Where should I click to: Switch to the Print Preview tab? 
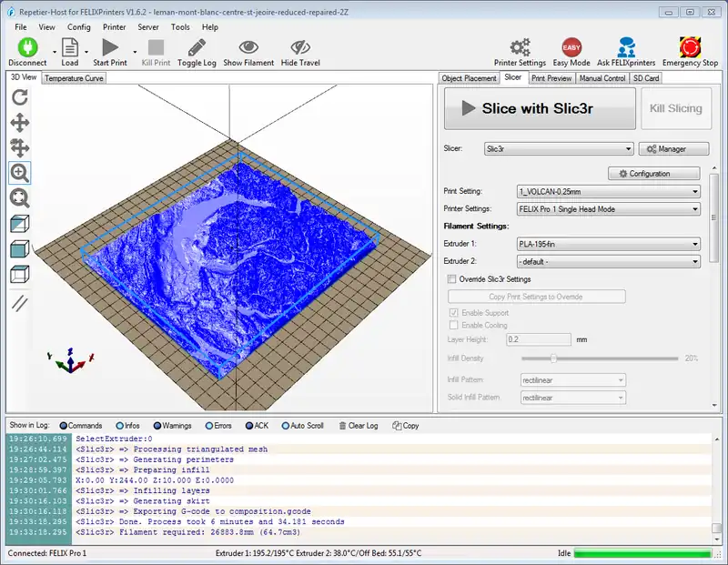pos(551,78)
